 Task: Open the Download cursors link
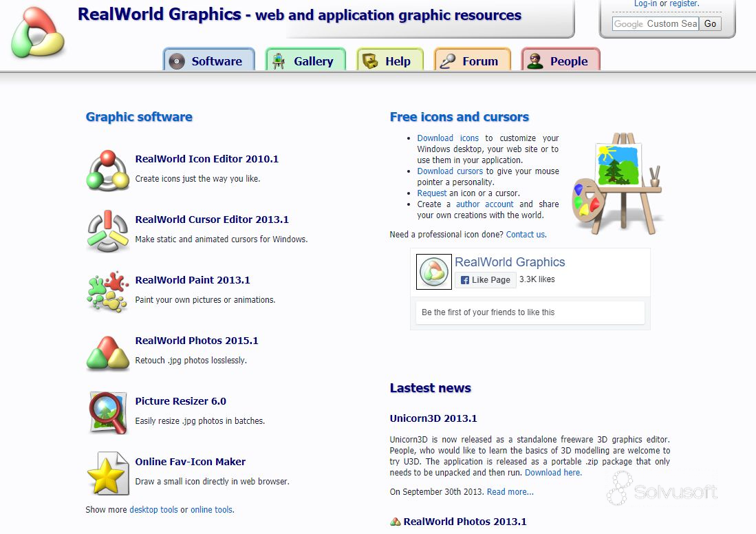click(x=450, y=171)
